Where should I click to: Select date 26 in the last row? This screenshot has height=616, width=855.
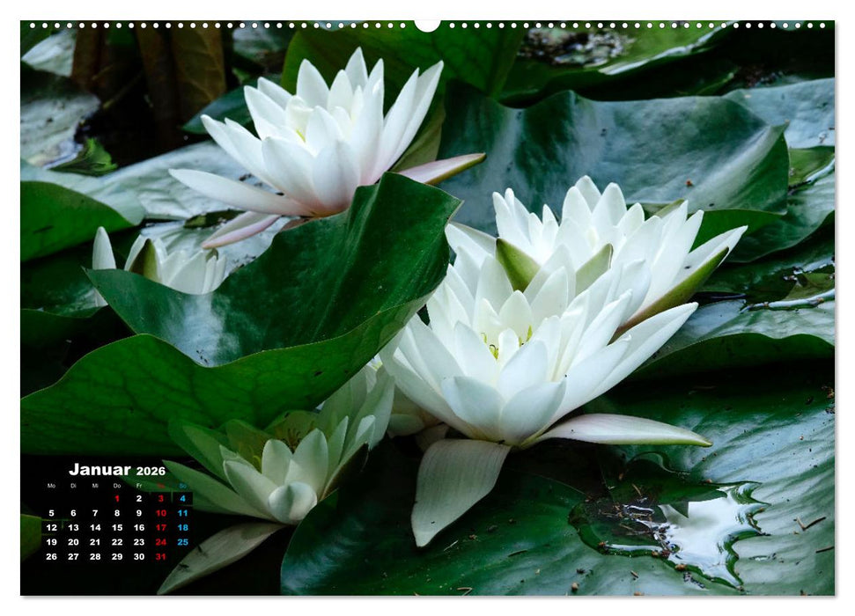(x=52, y=556)
